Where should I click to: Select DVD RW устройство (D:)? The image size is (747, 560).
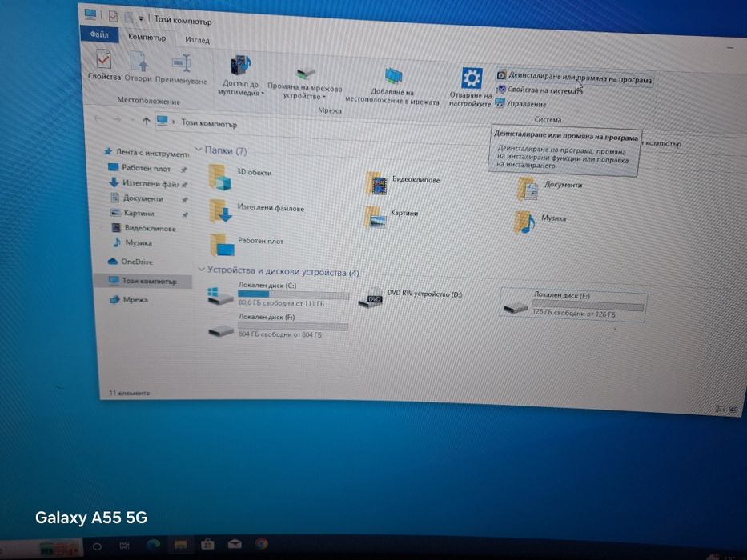(x=411, y=297)
